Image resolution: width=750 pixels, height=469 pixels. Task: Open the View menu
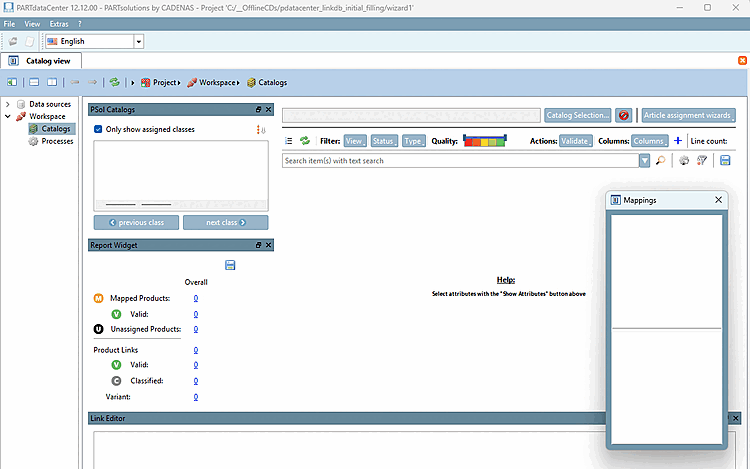click(32, 24)
